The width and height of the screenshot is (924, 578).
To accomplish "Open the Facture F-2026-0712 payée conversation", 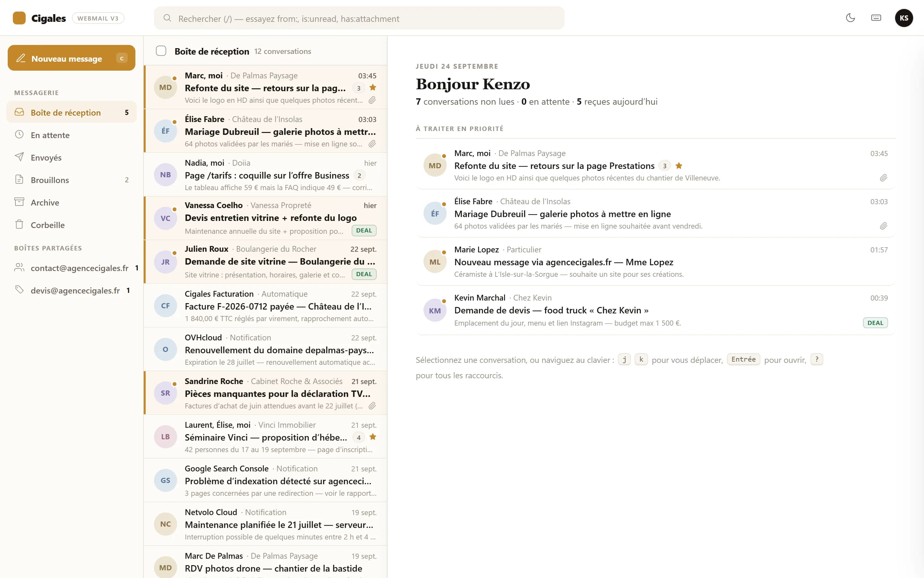I will tap(265, 305).
